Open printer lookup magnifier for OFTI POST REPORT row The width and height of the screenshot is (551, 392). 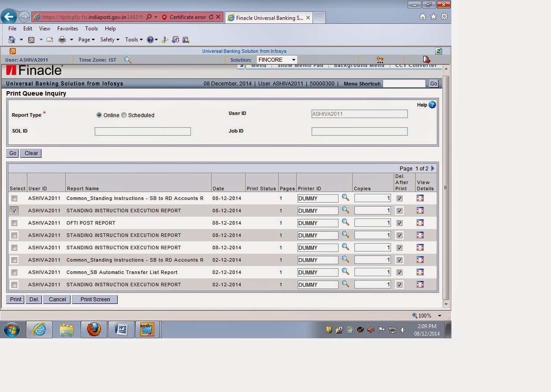point(346,223)
